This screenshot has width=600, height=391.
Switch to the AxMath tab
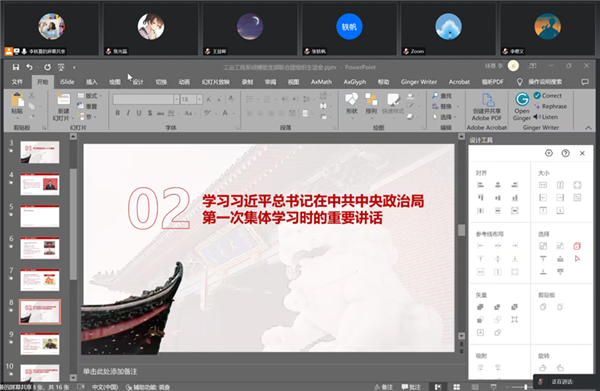pyautogui.click(x=321, y=82)
